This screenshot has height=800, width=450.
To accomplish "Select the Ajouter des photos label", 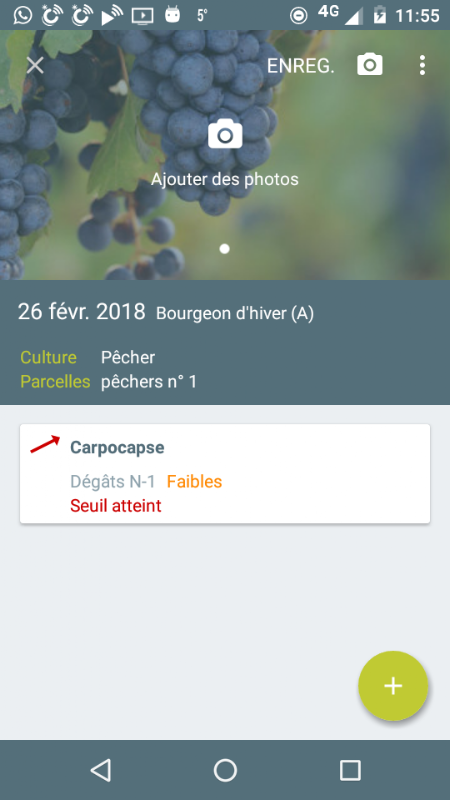I will [224, 179].
